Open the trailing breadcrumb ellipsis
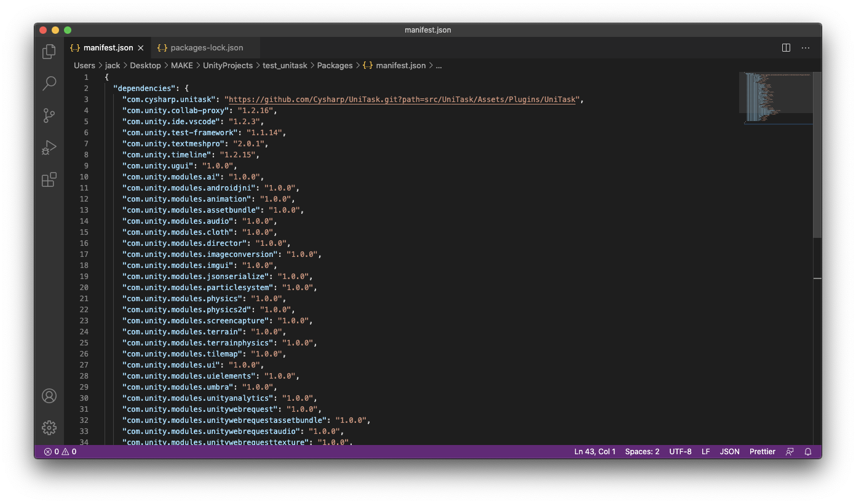Image resolution: width=856 pixels, height=504 pixels. pyautogui.click(x=438, y=65)
